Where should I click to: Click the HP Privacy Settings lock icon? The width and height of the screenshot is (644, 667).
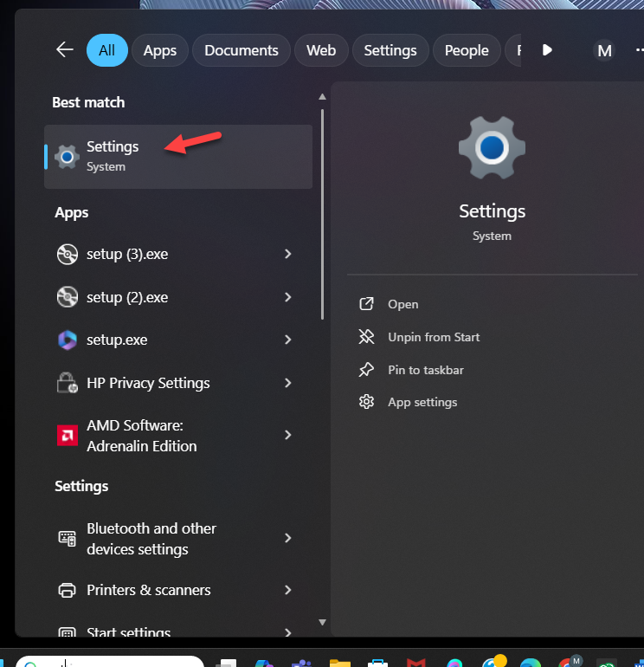pyautogui.click(x=67, y=383)
